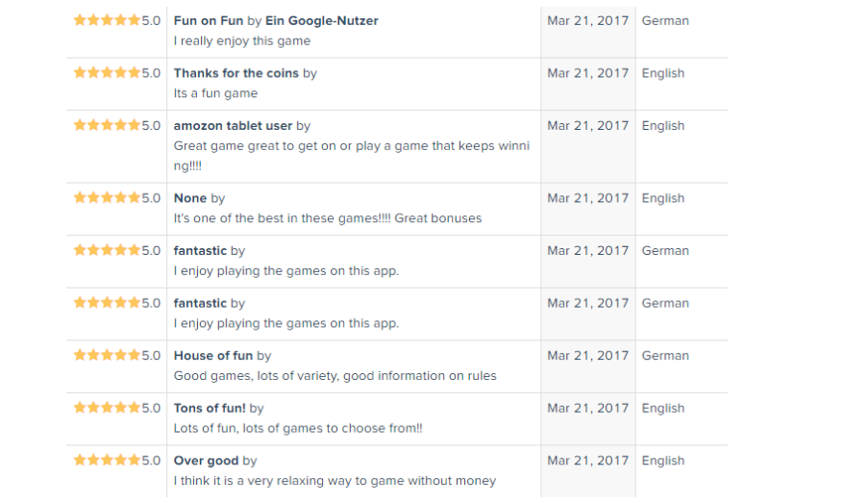Click the star rating of the "None" review
868x503 pixels.
tap(107, 198)
